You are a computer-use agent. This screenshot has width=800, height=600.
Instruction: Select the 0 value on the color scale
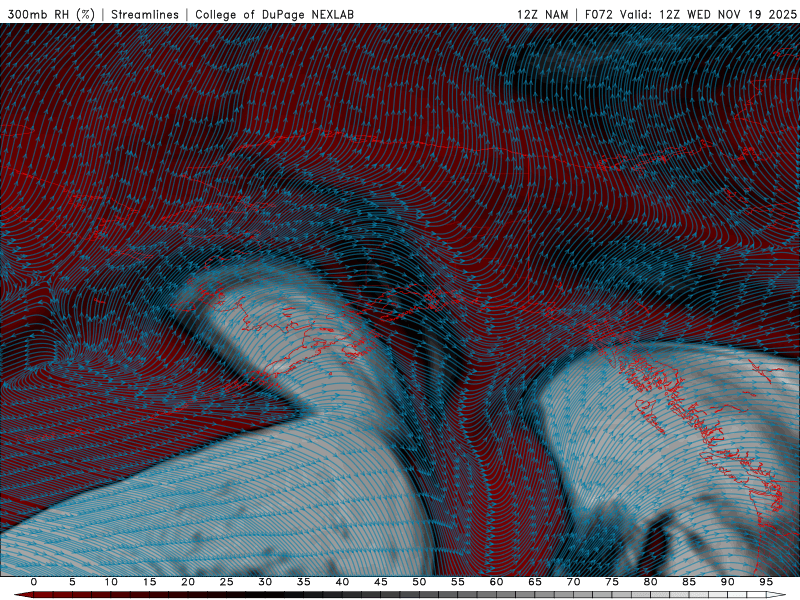[x=34, y=582]
